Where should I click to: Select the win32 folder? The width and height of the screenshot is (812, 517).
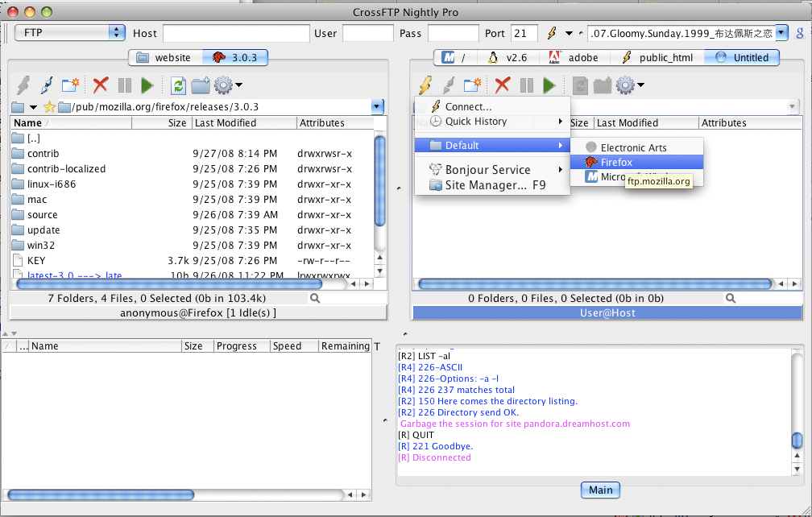pos(192,246)
